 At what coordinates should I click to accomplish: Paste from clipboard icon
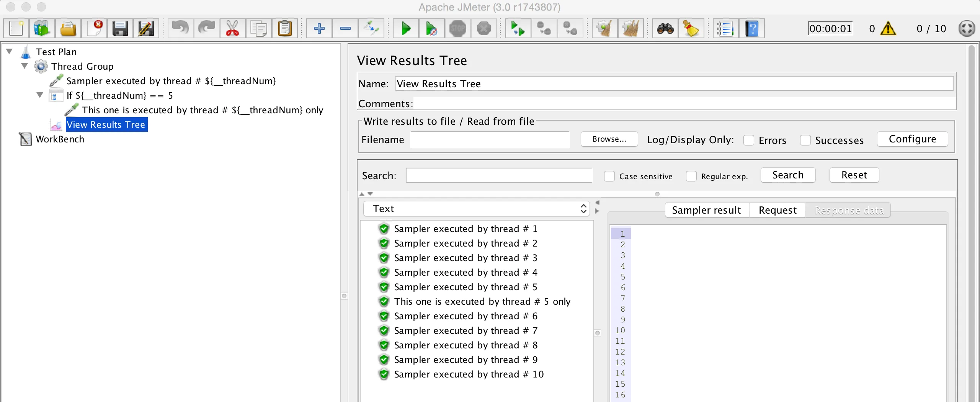click(284, 28)
